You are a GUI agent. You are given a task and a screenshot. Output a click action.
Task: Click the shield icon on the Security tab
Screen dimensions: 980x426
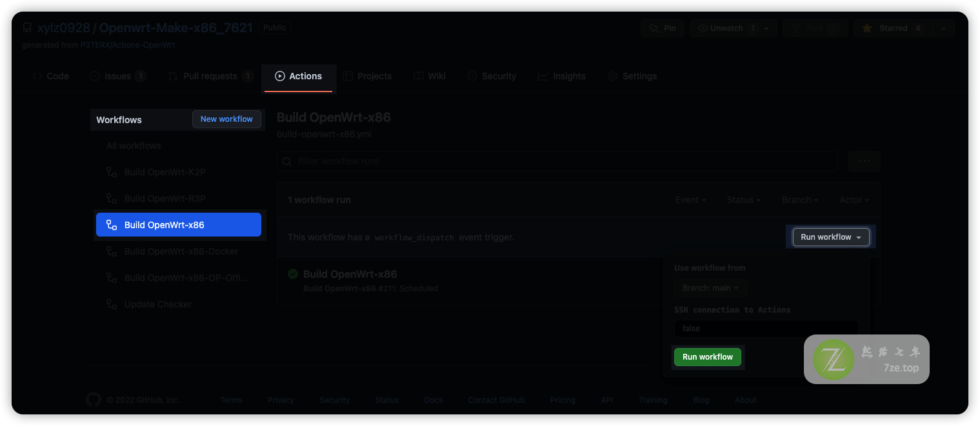tap(472, 76)
